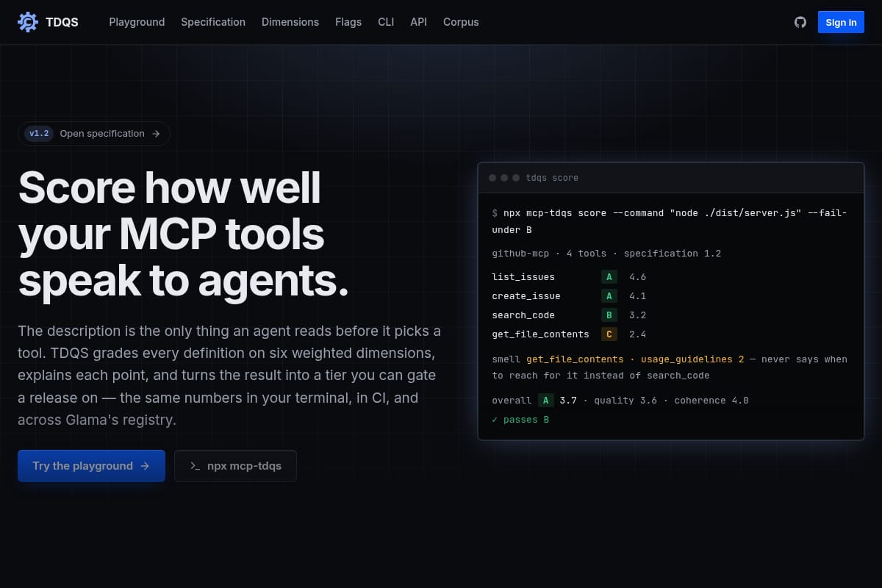The height and width of the screenshot is (588, 882).
Task: Click the usage_guidelines 2 smell text
Action: coord(692,359)
